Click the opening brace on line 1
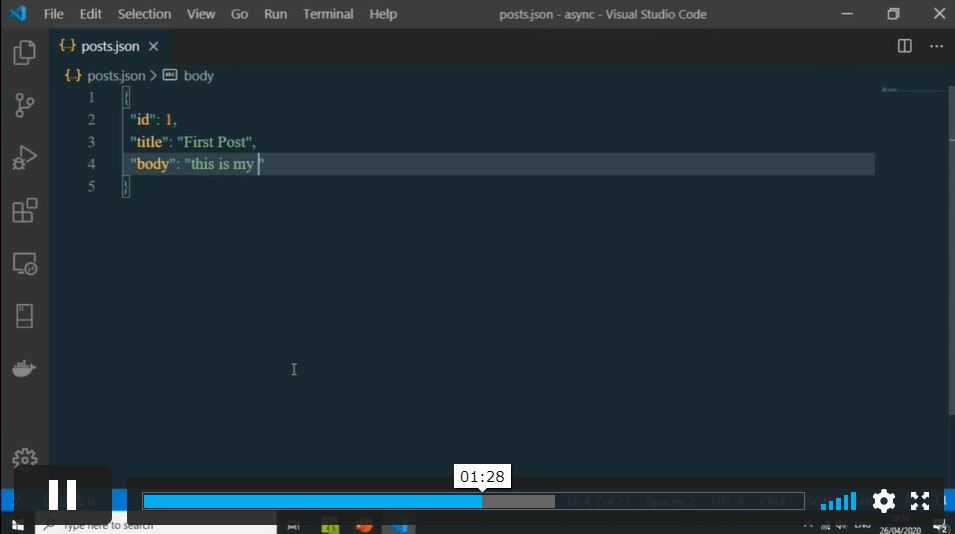Image resolution: width=955 pixels, height=534 pixels. point(126,97)
